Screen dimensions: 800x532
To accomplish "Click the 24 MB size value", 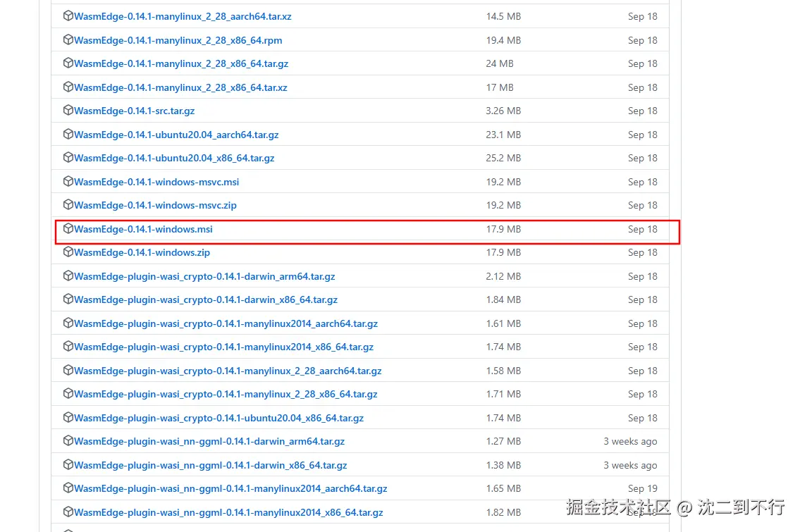I will 500,63.
